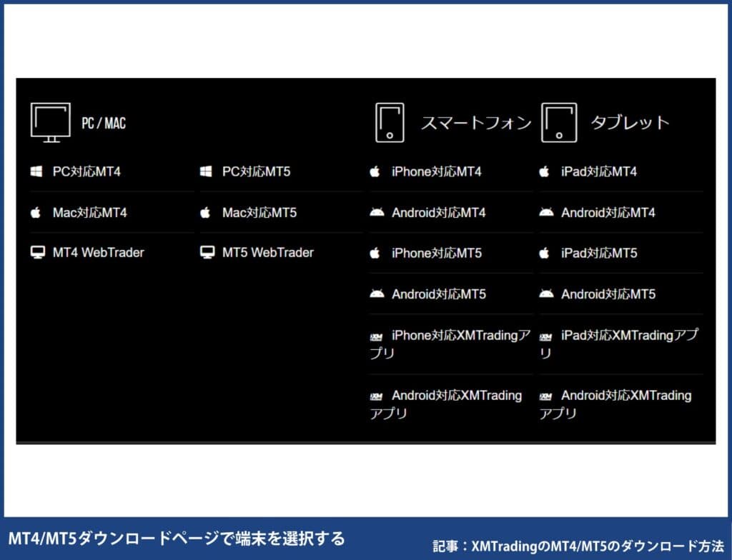Click the smartphone device icon
Screen dimensions: 732x560
[x=390, y=123]
